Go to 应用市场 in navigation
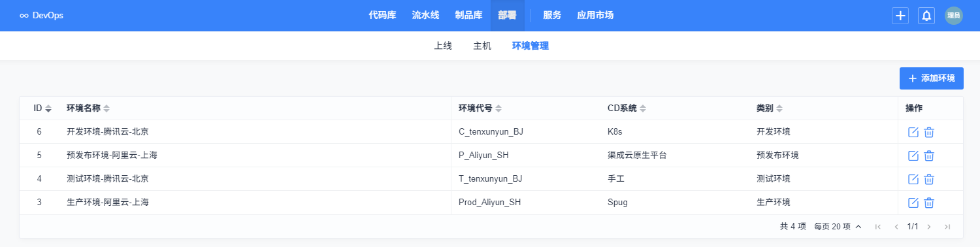Viewport: 980px width, 247px height. coord(595,15)
